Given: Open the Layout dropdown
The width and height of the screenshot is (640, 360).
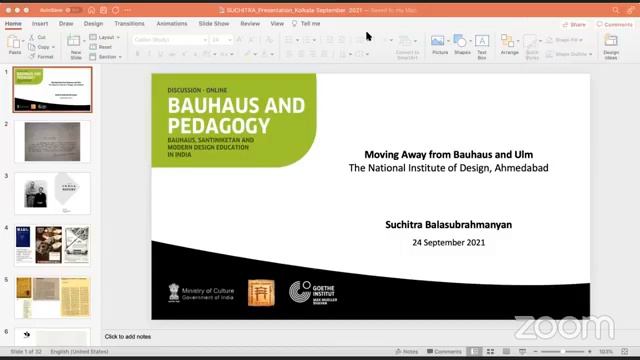Looking at the screenshot, I should point(105,37).
